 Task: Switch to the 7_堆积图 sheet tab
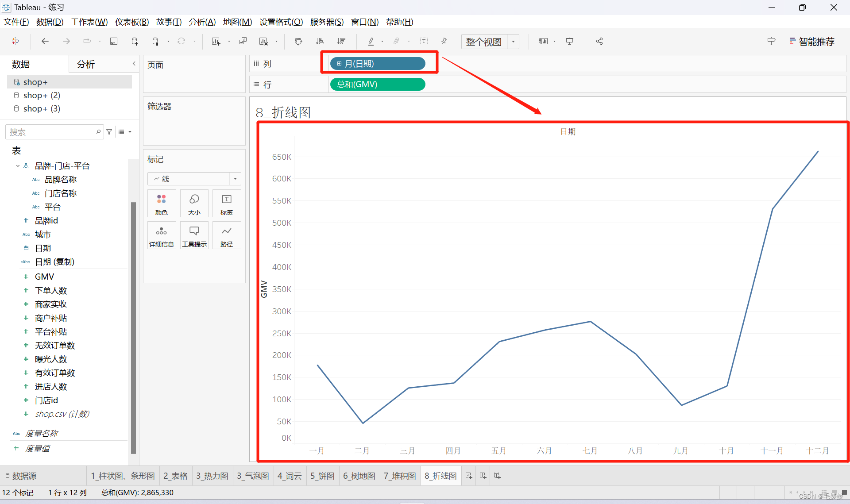(x=400, y=476)
